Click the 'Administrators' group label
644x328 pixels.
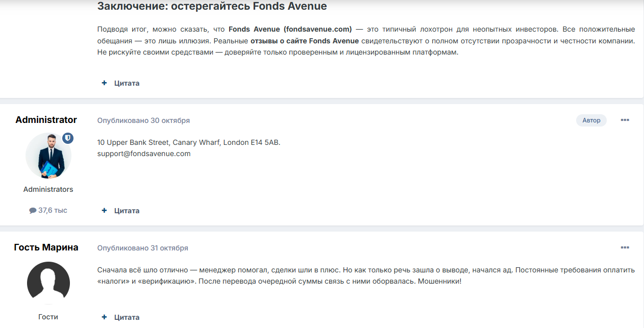pyautogui.click(x=47, y=189)
